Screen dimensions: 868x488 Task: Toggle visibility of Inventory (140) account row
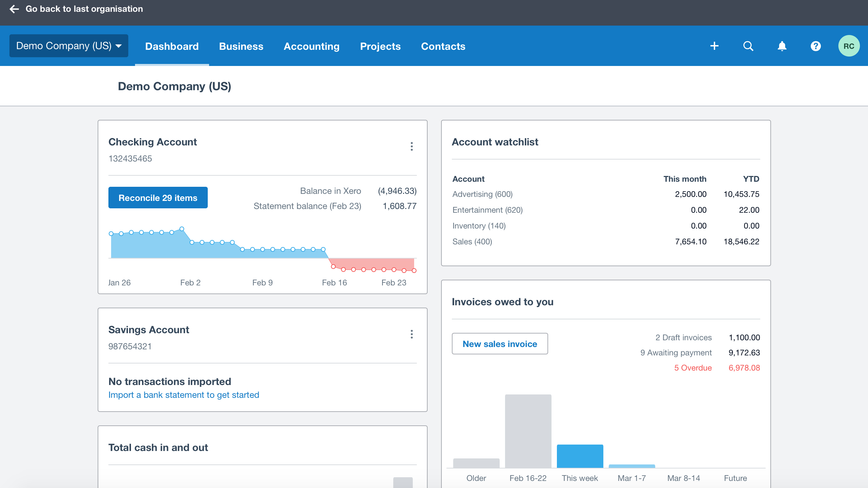tap(479, 225)
